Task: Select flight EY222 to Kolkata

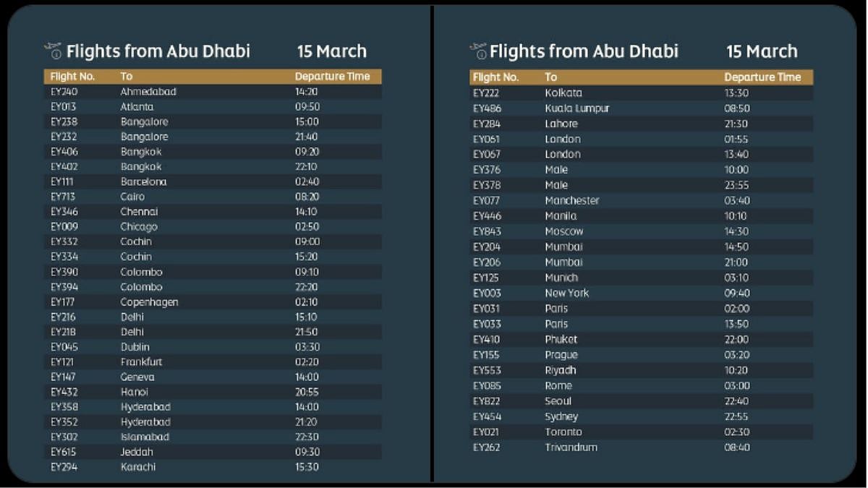Action: point(641,93)
